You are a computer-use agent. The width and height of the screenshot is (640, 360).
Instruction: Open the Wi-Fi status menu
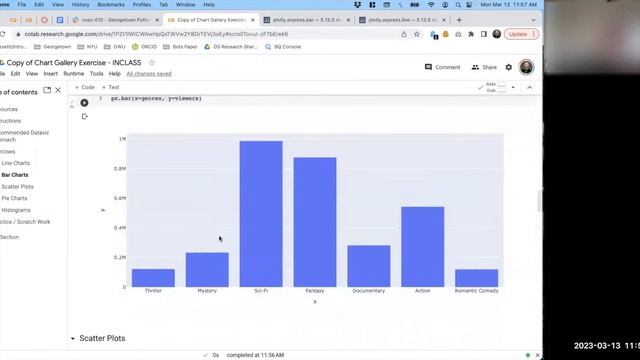coord(431,4)
